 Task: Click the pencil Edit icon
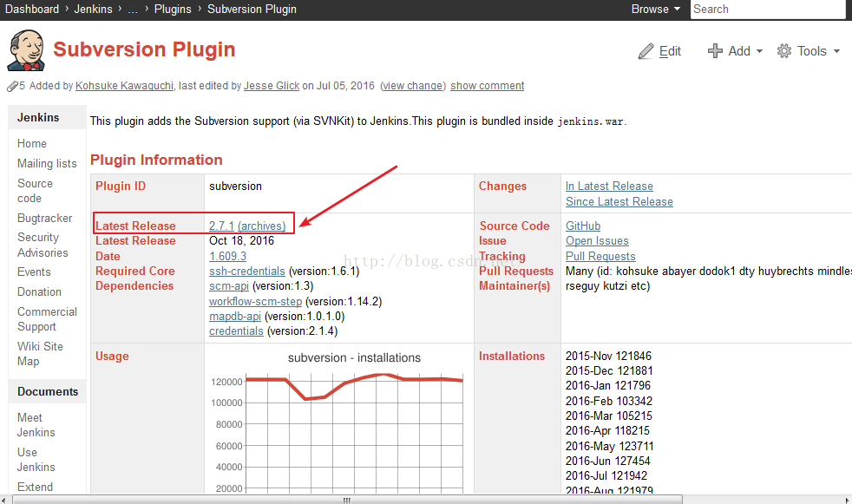pyautogui.click(x=646, y=51)
